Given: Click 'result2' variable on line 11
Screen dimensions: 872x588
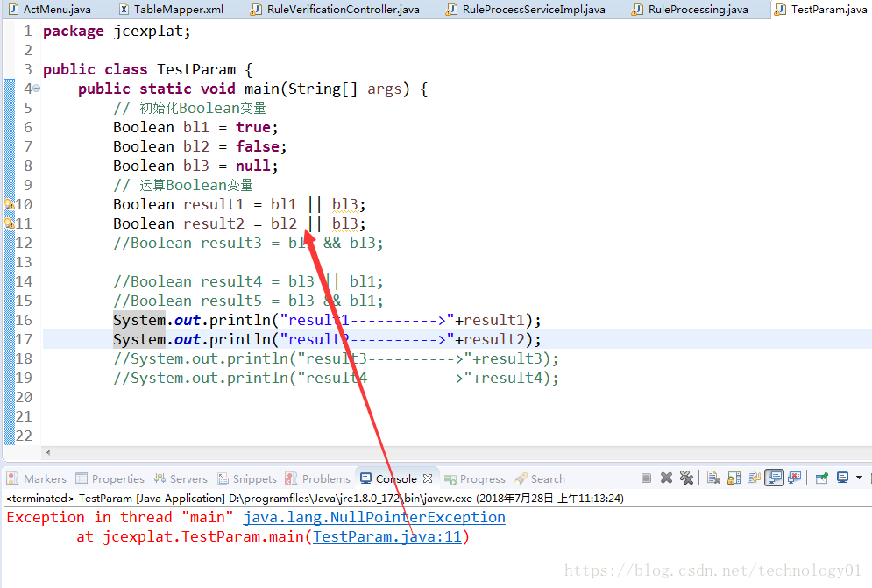Looking at the screenshot, I should point(214,223).
